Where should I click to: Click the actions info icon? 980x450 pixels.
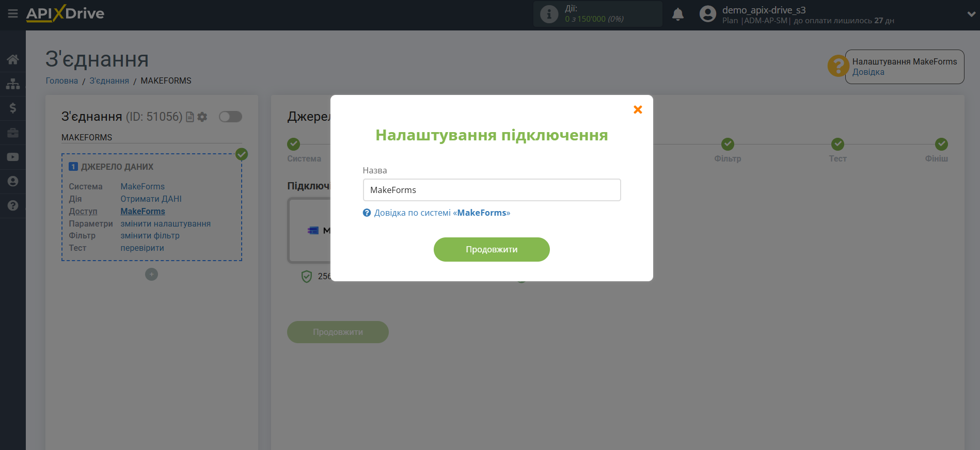[549, 14]
